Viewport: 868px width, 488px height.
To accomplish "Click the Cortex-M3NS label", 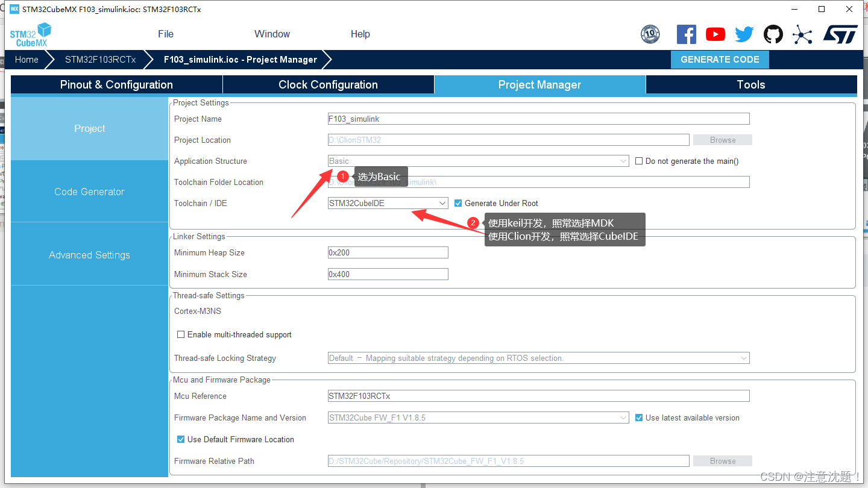I will 198,311.
